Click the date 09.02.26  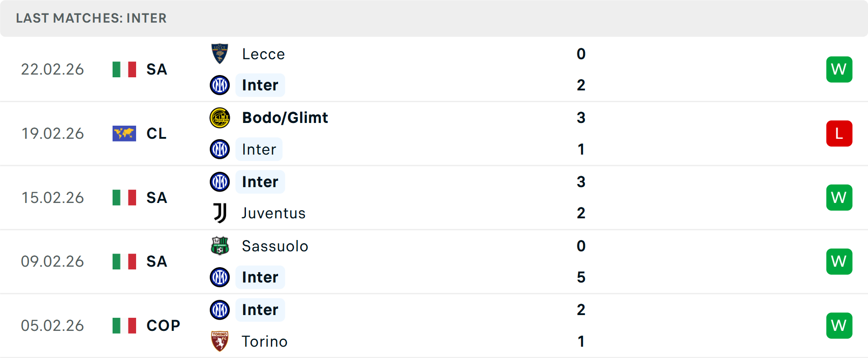(52, 261)
